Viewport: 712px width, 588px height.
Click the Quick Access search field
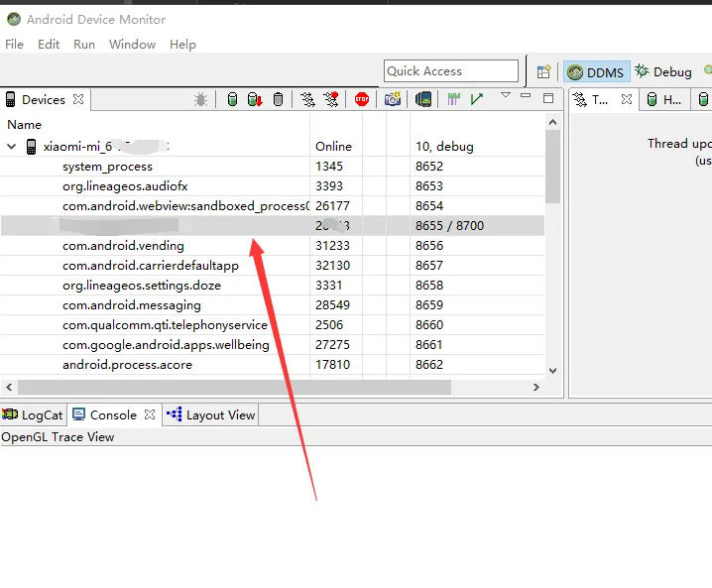[x=450, y=71]
